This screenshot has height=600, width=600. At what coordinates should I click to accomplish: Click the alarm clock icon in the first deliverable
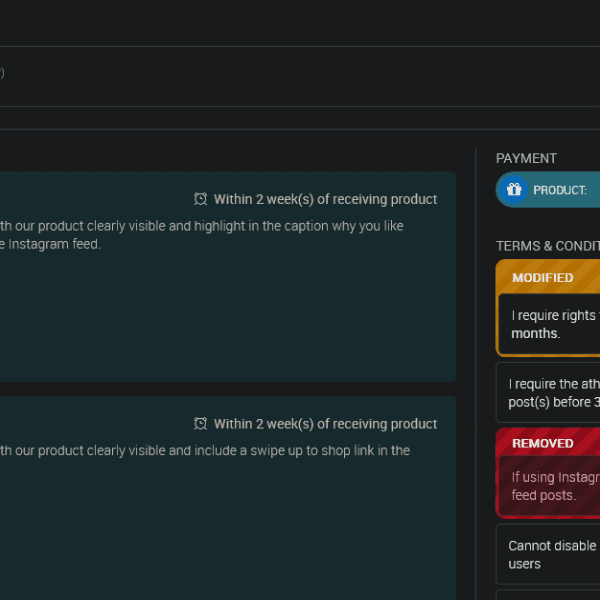tap(200, 199)
